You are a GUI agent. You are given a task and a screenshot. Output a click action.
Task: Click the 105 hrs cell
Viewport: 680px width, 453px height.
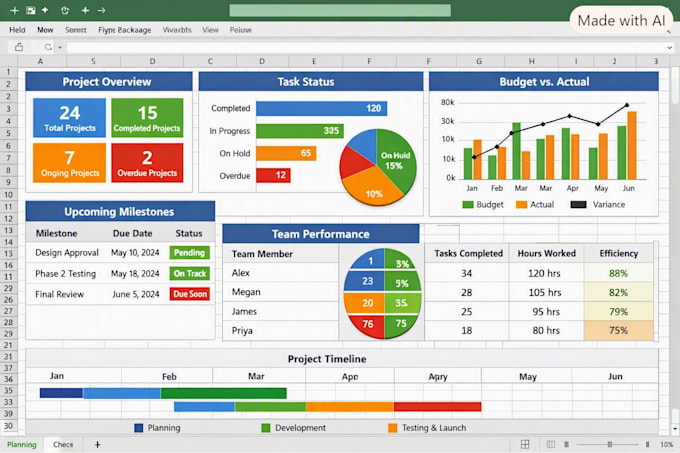[x=545, y=293]
